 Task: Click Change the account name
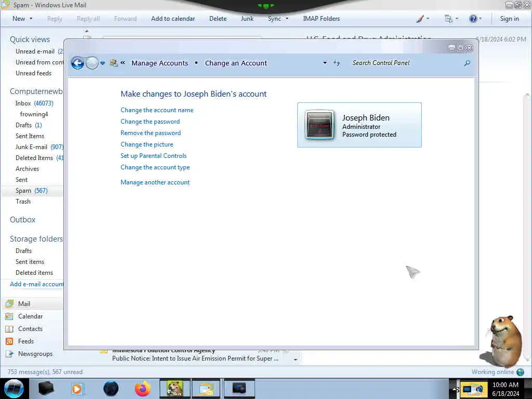157,110
